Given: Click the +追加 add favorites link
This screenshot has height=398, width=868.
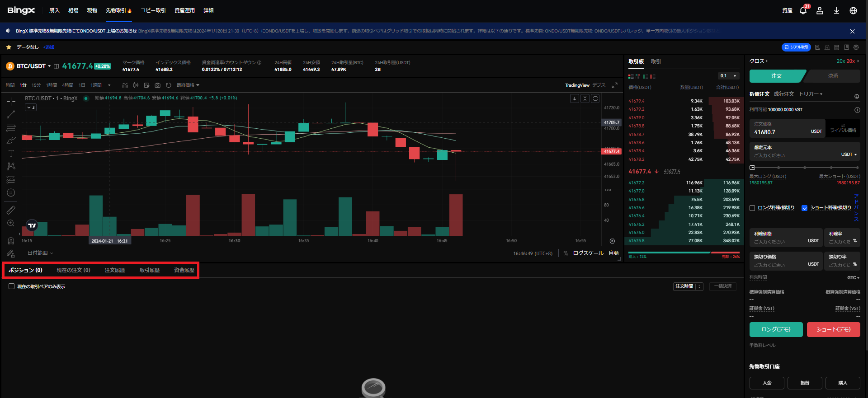Looking at the screenshot, I should tap(49, 47).
